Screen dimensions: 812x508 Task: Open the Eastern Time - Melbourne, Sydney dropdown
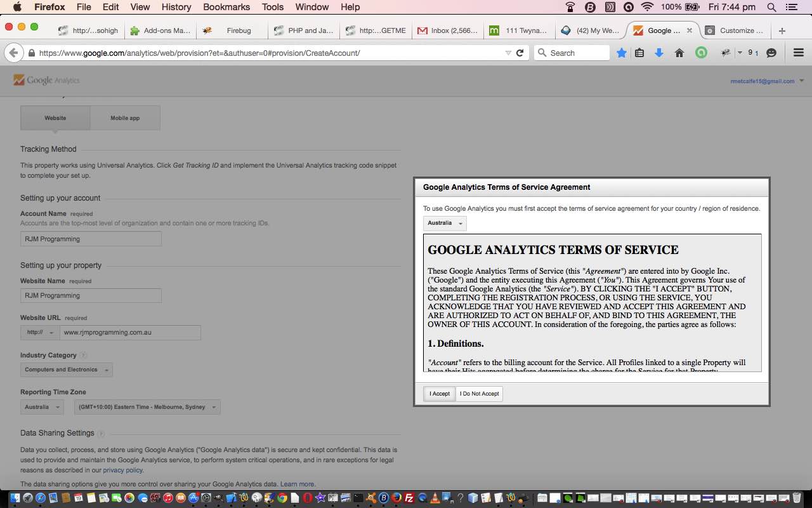[x=147, y=407]
